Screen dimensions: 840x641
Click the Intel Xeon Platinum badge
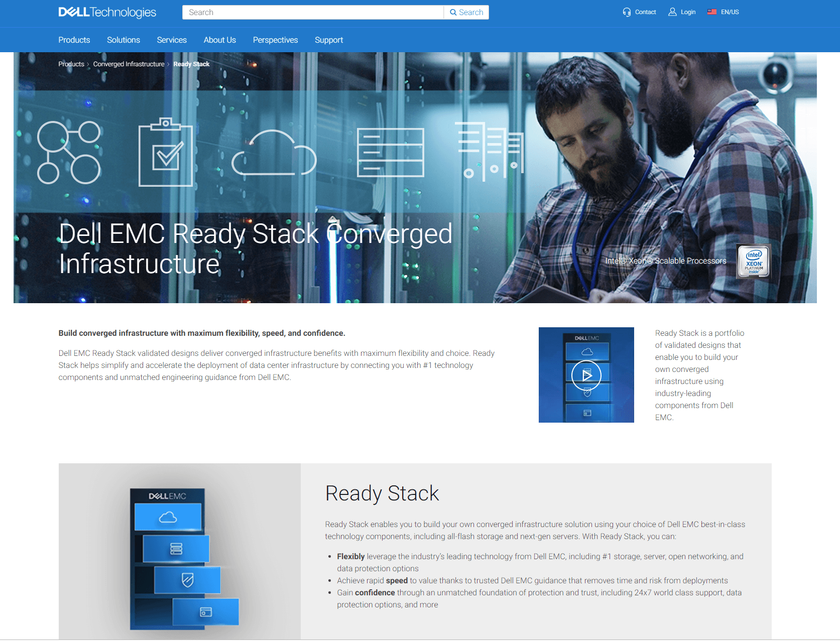(x=754, y=261)
